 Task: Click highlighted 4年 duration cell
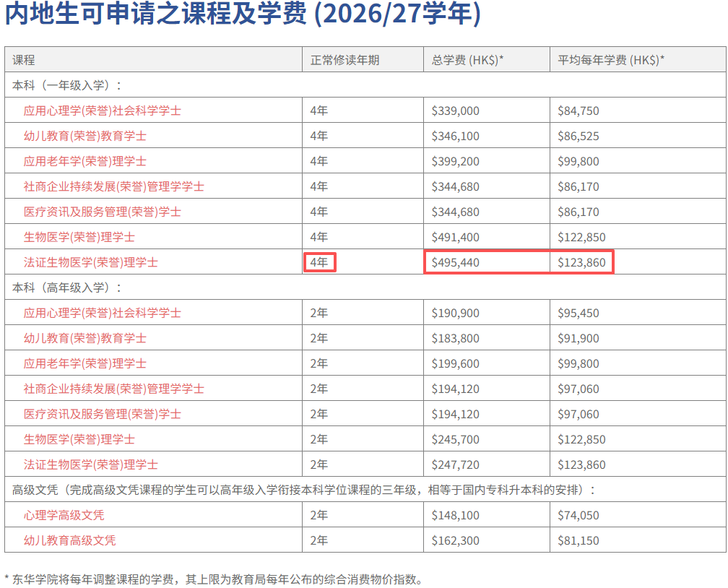pyautogui.click(x=318, y=262)
